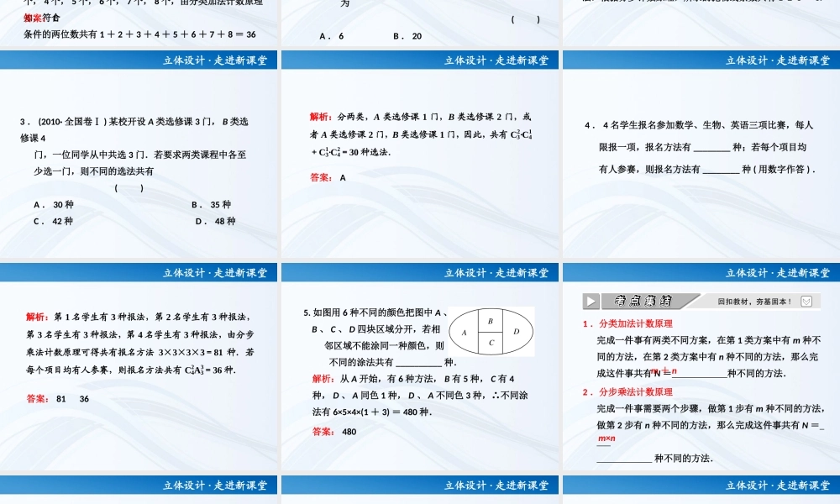Image resolution: width=840 pixels, height=504 pixels.
Task: Open the dropdown icon after 回扣教材,夯基固本!
Action: pyautogui.click(x=806, y=302)
